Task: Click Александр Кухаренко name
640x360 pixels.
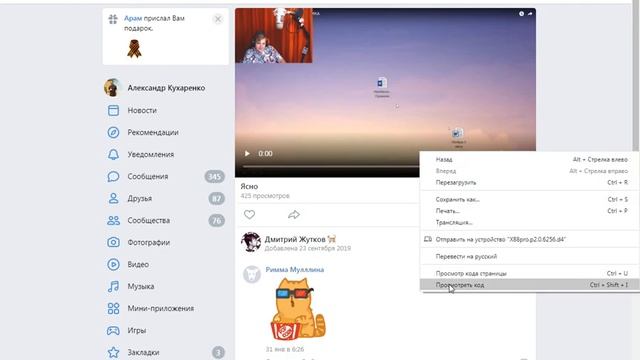Action: [166, 88]
